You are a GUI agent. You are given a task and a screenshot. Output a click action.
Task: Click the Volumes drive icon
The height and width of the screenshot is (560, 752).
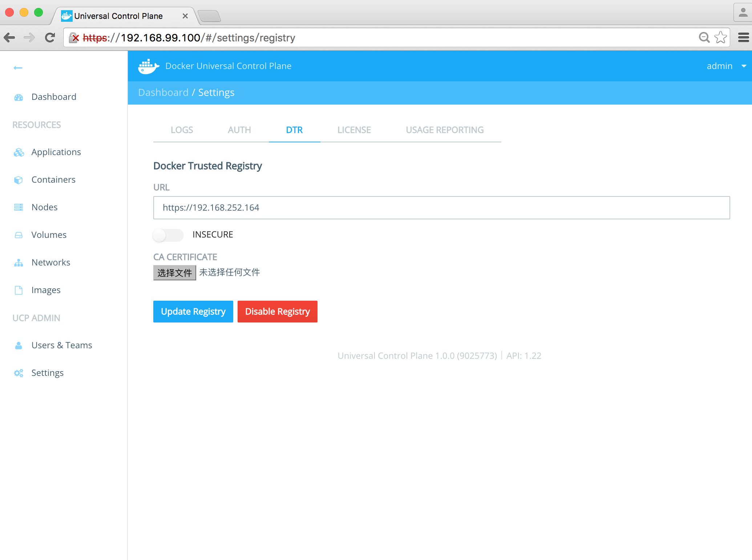[19, 235]
